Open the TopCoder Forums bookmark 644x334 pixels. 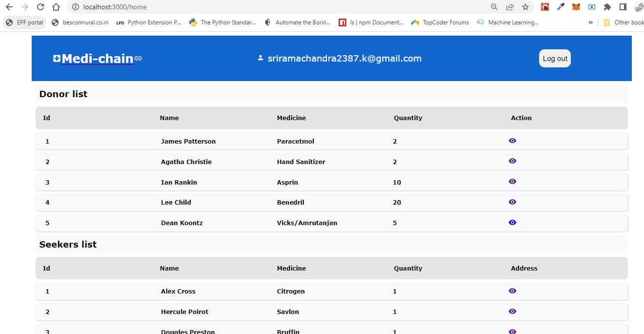click(440, 22)
